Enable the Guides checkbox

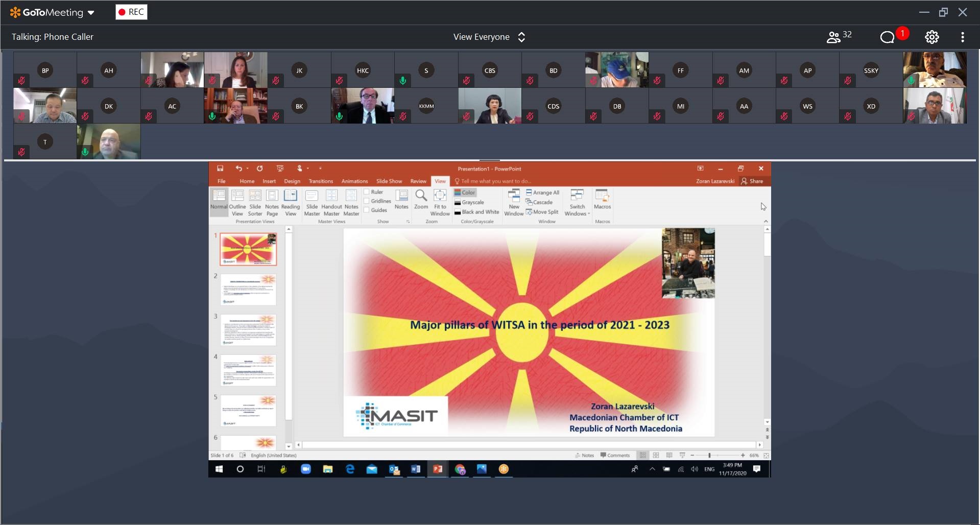click(x=366, y=210)
